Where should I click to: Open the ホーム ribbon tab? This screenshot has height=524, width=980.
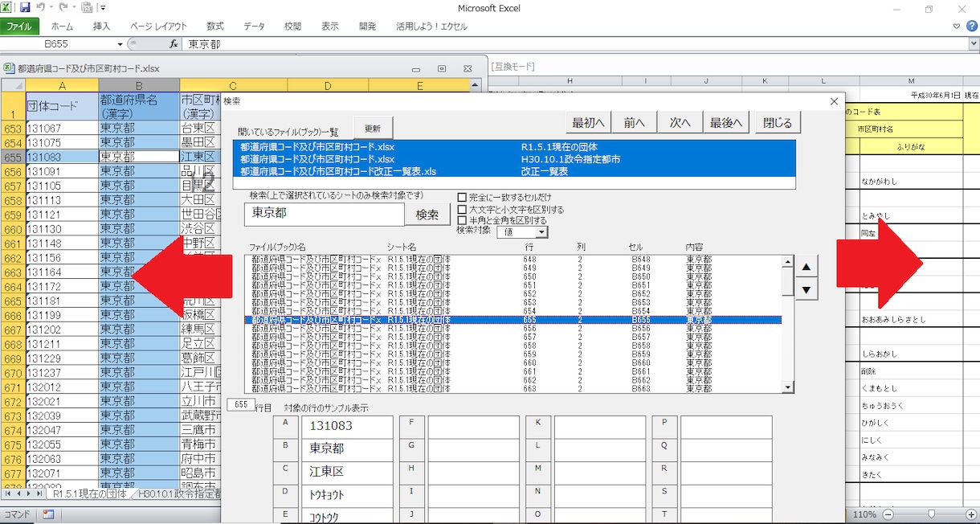pos(62,27)
